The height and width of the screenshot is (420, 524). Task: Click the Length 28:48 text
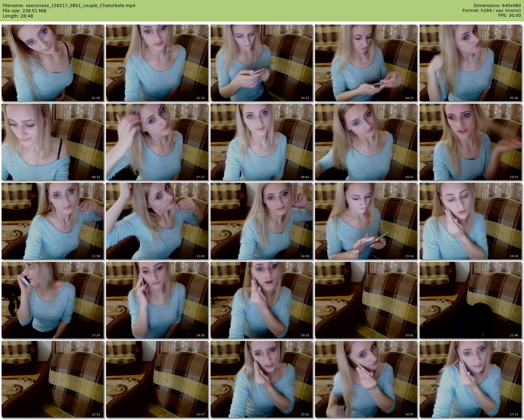pyautogui.click(x=18, y=16)
